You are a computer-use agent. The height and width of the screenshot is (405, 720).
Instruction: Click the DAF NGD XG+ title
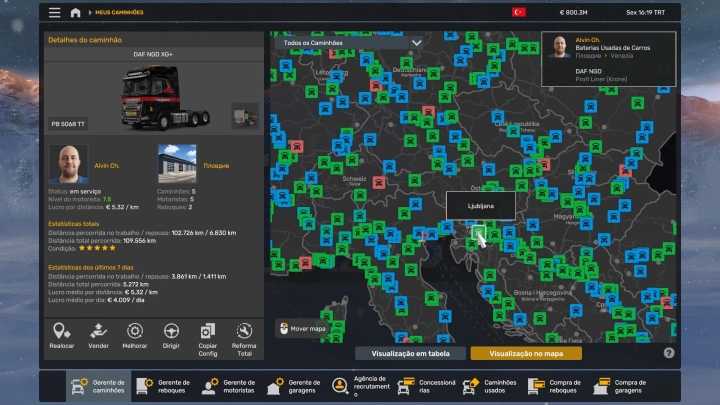click(x=153, y=54)
